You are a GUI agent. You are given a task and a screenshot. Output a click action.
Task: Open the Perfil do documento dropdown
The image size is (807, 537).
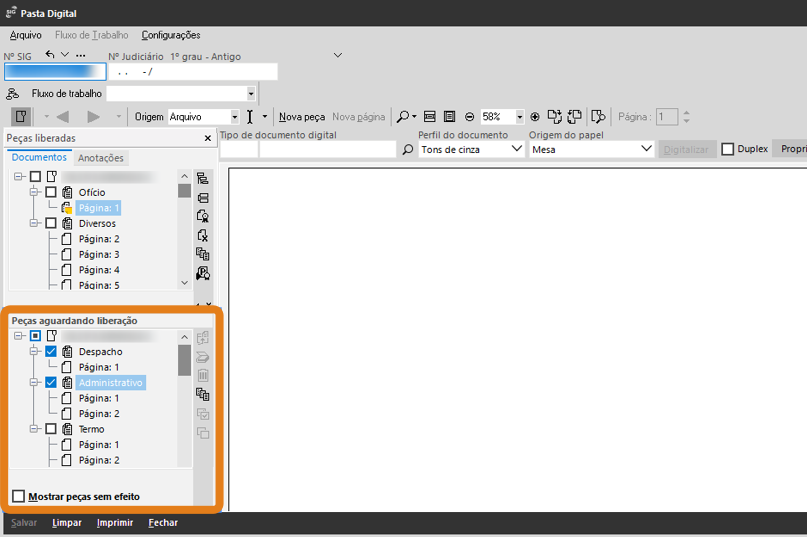click(x=516, y=149)
